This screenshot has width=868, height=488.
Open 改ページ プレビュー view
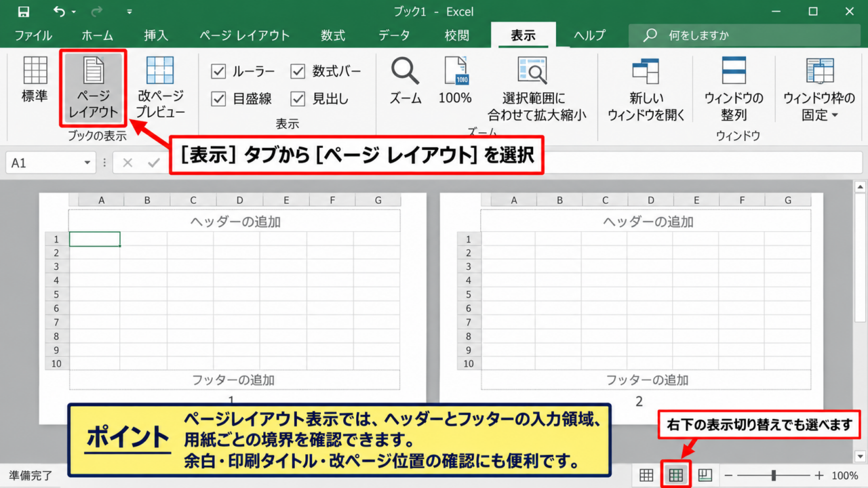161,88
